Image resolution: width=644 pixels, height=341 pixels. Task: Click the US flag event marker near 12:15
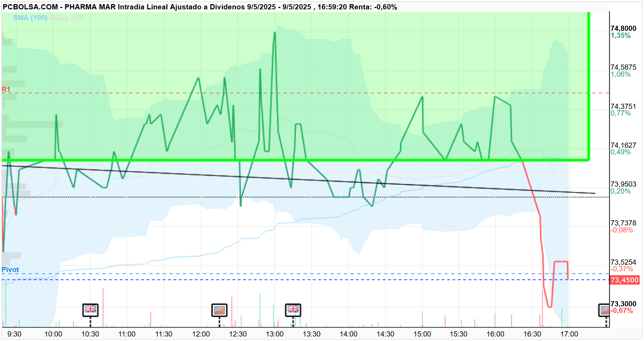[x=219, y=310]
